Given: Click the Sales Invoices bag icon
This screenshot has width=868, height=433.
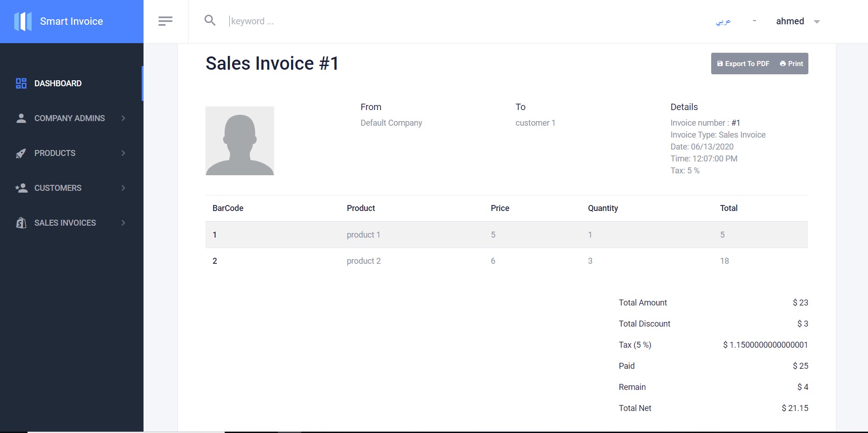Looking at the screenshot, I should 21,223.
